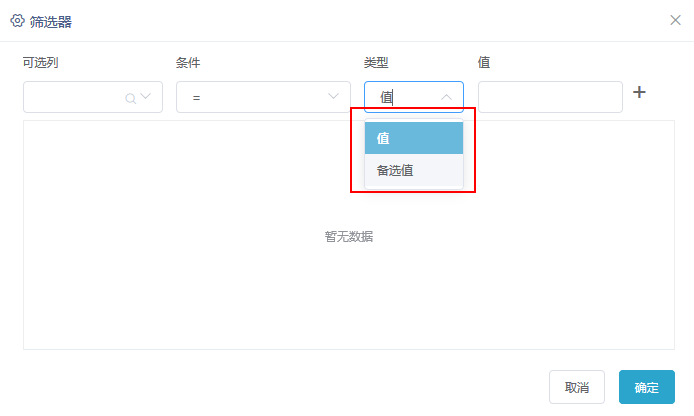This screenshot has width=694, height=416.
Task: Open the 条件 dropdown showing "="
Action: (x=263, y=97)
